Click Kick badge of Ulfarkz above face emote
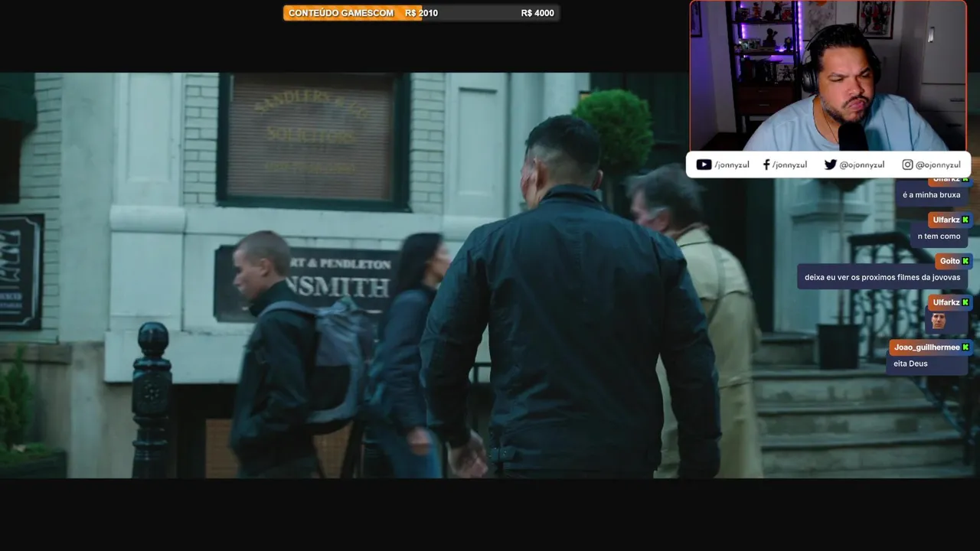This screenshot has height=551, width=980. pos(965,302)
